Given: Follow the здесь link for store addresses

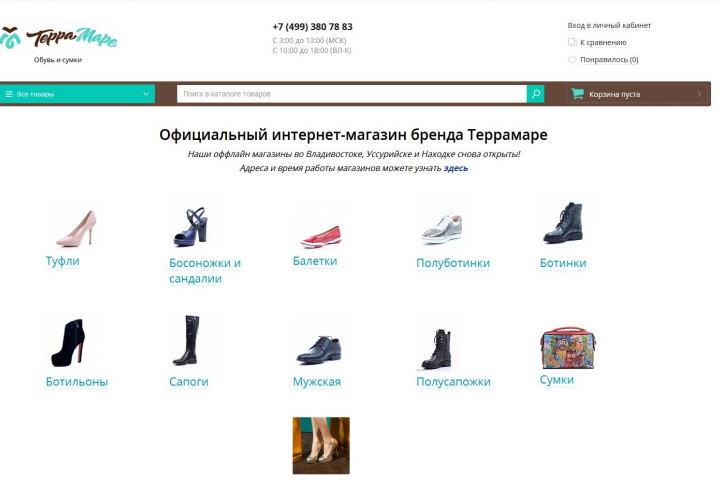Looking at the screenshot, I should click(456, 168).
